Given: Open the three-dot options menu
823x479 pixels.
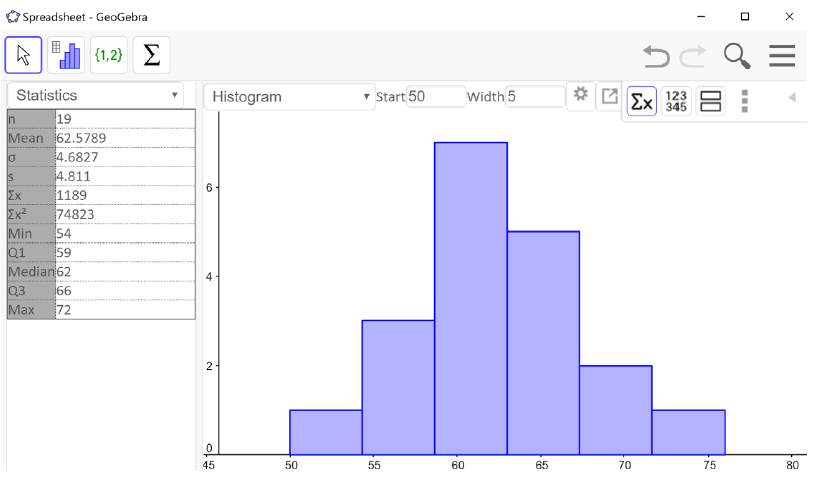Looking at the screenshot, I should 744,101.
